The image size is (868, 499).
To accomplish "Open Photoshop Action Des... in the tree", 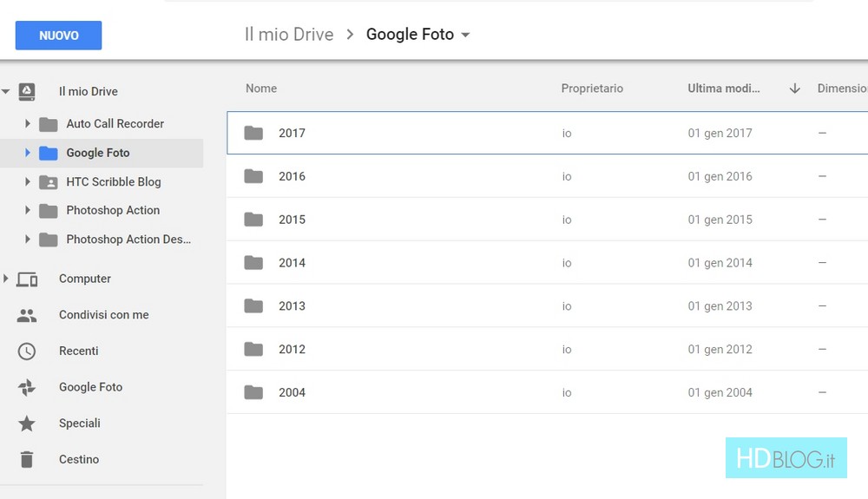I will (x=128, y=239).
